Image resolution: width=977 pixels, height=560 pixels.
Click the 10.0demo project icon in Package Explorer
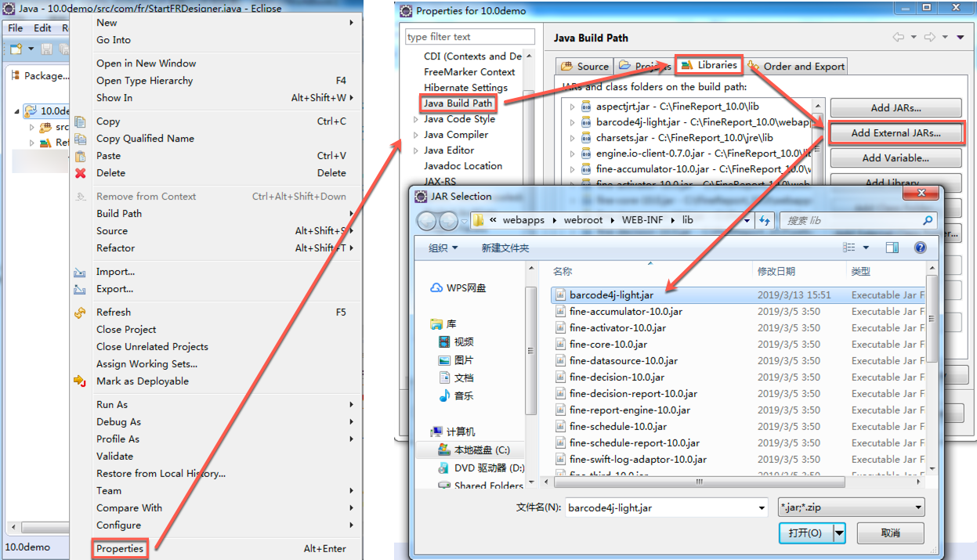(31, 111)
